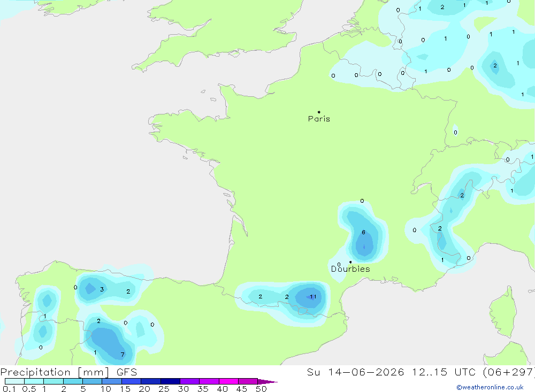The width and height of the screenshot is (535, 392).
Task: Pick the legend swatch between 20 and 25
Action: pos(151,381)
